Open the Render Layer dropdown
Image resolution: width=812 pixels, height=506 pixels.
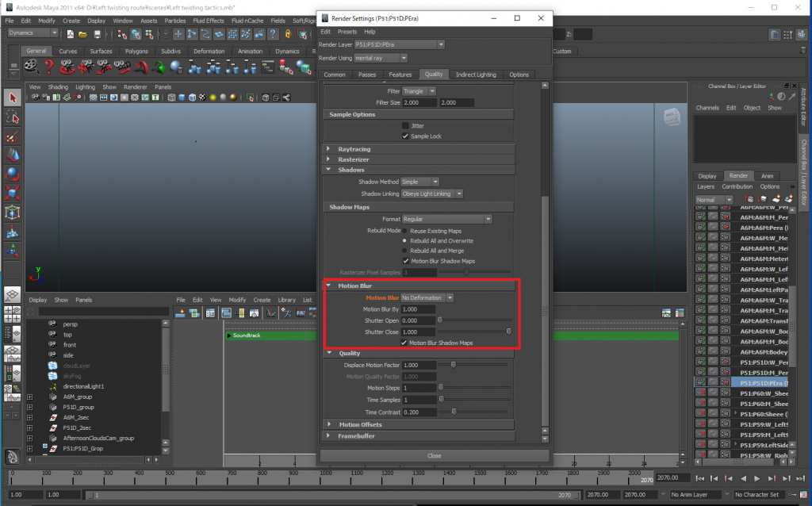[400, 44]
